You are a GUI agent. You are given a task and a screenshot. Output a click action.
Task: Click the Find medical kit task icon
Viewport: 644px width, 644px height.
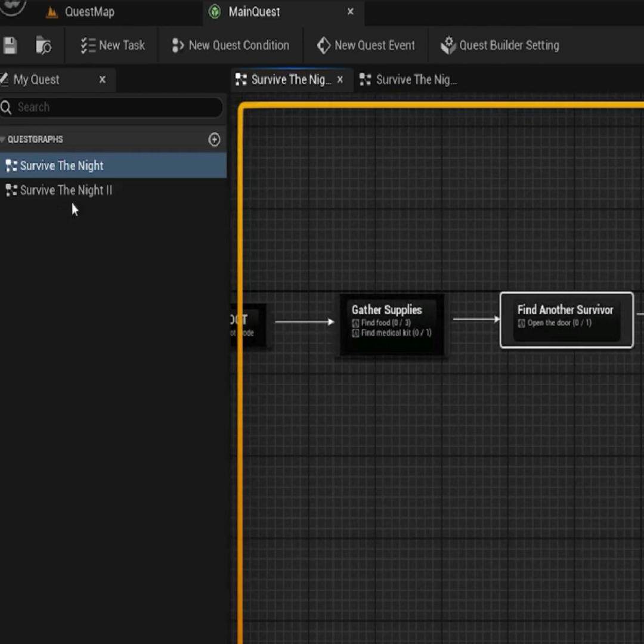(x=355, y=333)
